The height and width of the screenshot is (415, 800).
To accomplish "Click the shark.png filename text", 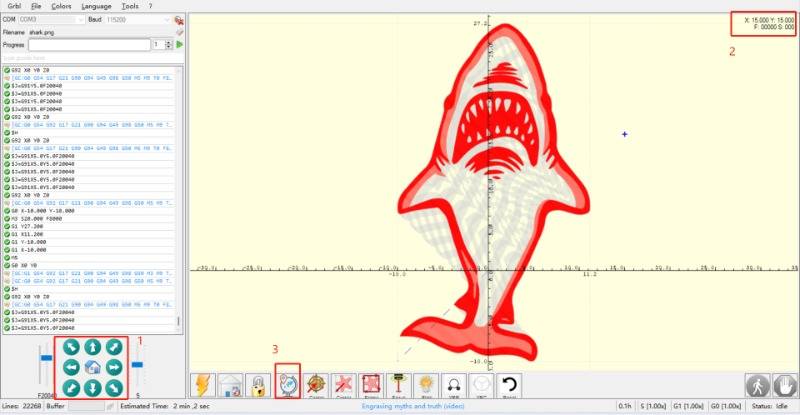I will point(41,32).
